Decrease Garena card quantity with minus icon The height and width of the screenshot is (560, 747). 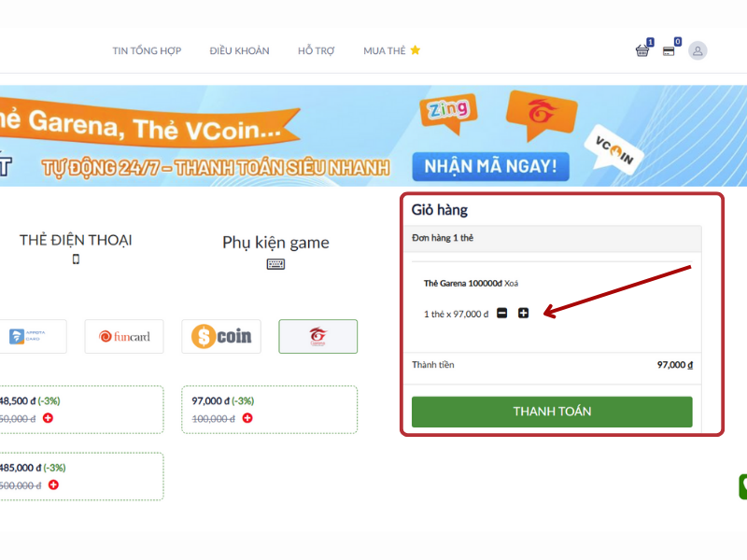pyautogui.click(x=501, y=313)
